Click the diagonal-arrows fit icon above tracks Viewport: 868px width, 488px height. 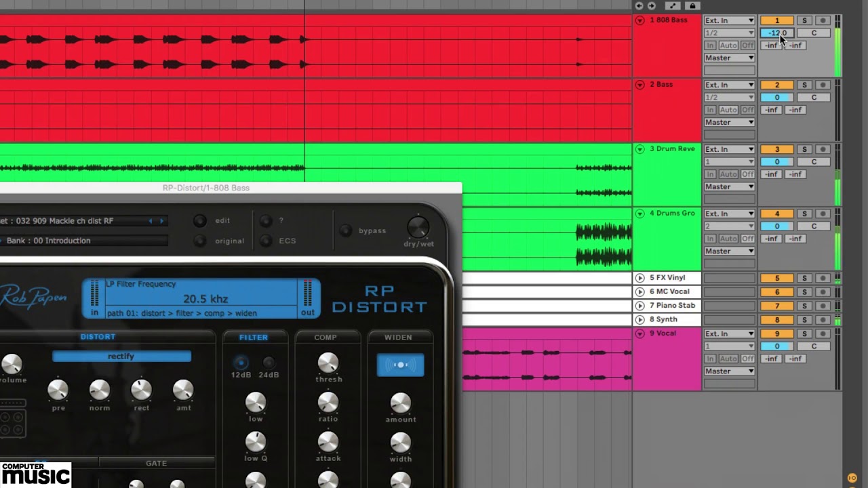pyautogui.click(x=673, y=5)
